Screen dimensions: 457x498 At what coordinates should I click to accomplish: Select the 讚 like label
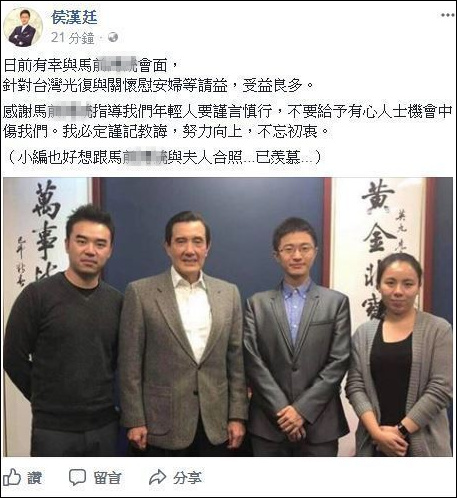pos(34,478)
